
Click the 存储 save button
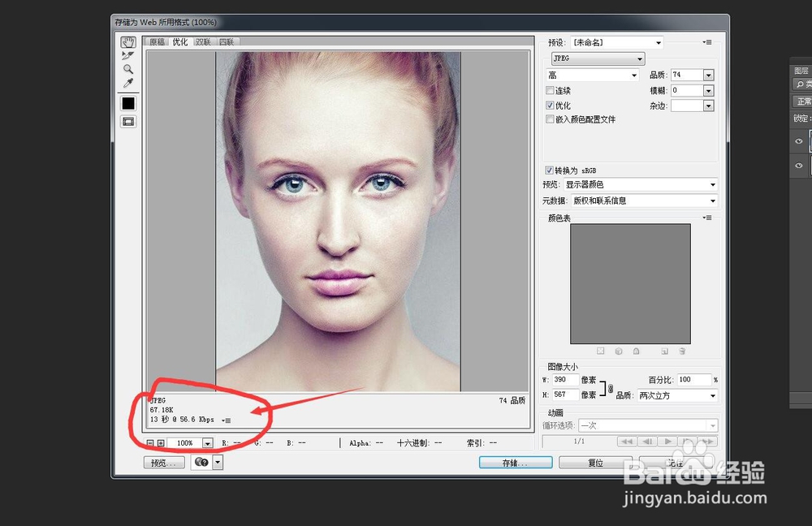(x=516, y=463)
